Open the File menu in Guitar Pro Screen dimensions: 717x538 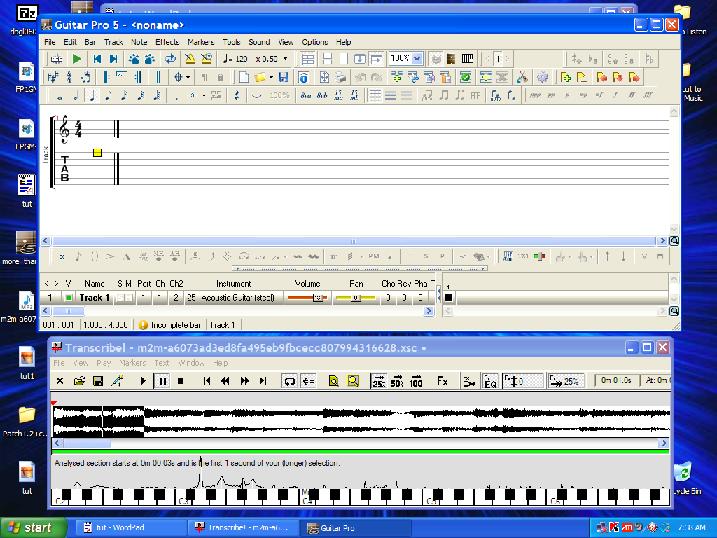pos(50,42)
